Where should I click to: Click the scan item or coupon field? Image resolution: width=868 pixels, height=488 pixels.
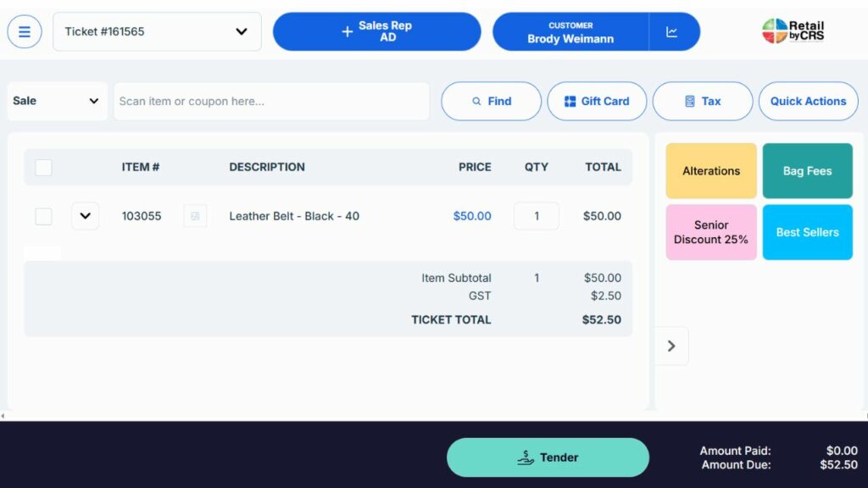271,101
